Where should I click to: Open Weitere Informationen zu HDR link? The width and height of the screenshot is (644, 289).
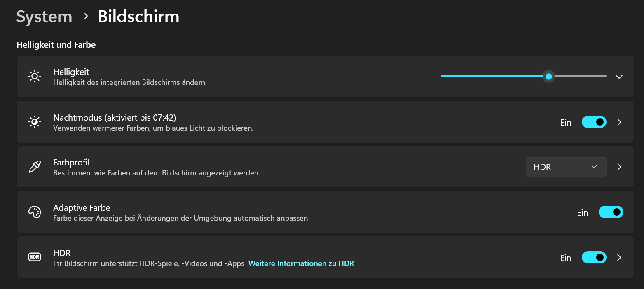click(301, 263)
